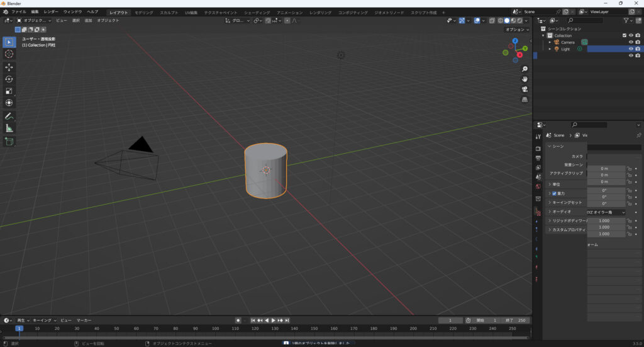Screen dimensions: 644x347
Task: Select the 3D Cursor tool
Action: coord(9,54)
